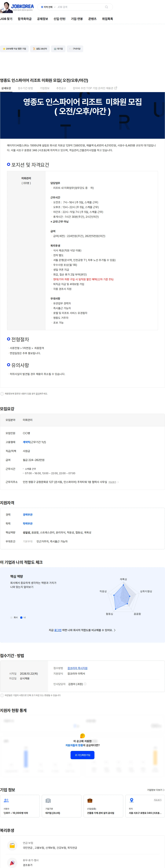
Task: Click the 대기업 badge
Action: (58, 49)
